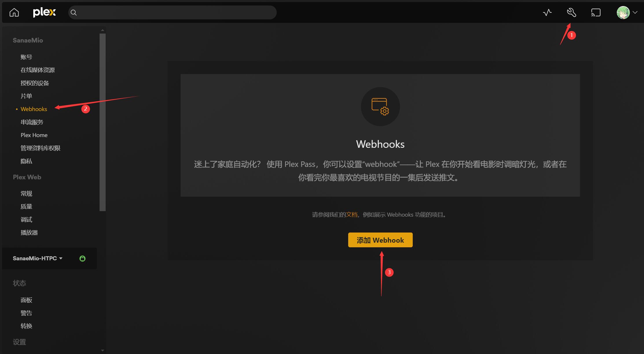The image size is (644, 354).
Task: Go to Plex home via house icon
Action: [x=14, y=12]
